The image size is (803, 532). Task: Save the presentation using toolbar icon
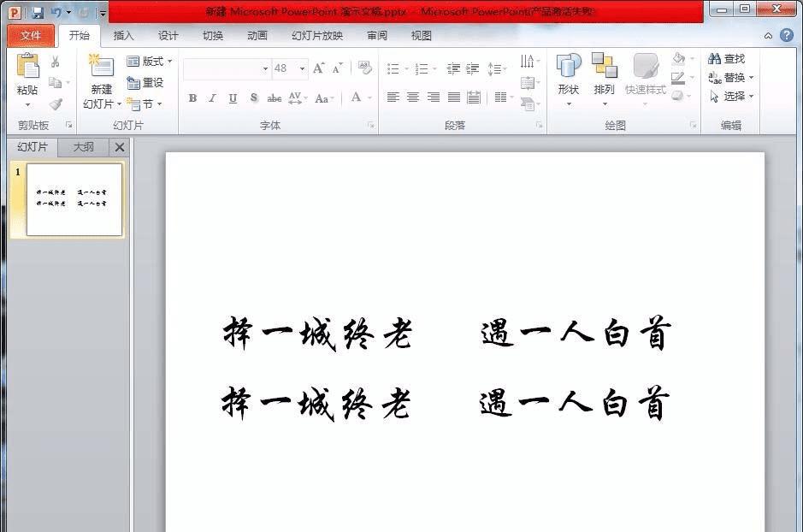click(x=38, y=12)
